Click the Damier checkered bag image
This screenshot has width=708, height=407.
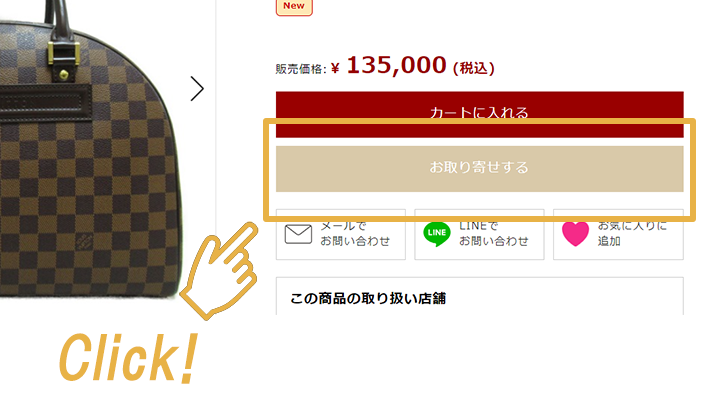(x=90, y=149)
